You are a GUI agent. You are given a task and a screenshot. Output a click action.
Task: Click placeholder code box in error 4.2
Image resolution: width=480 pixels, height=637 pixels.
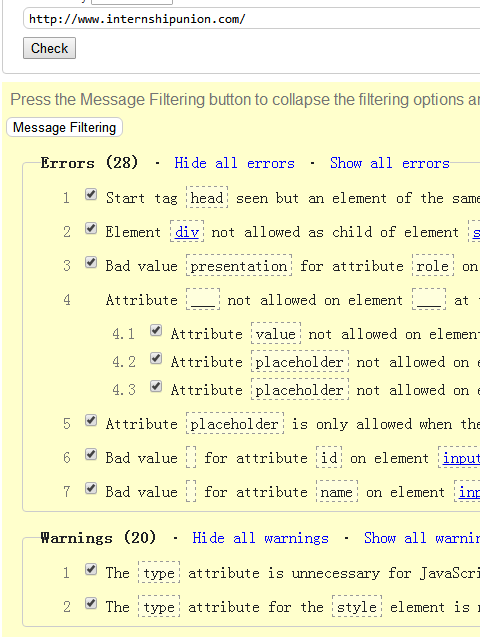(x=300, y=362)
